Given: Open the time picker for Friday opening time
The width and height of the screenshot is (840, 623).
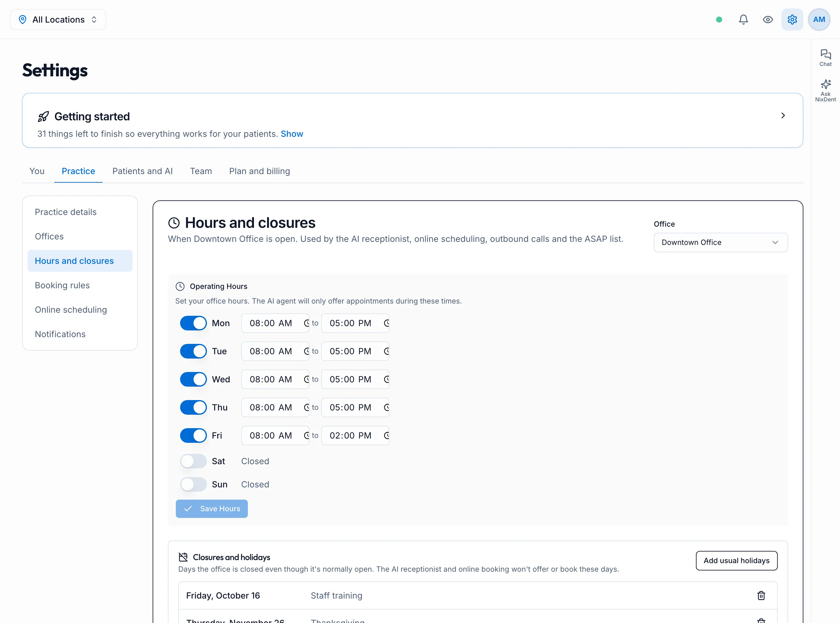Looking at the screenshot, I should coord(306,435).
